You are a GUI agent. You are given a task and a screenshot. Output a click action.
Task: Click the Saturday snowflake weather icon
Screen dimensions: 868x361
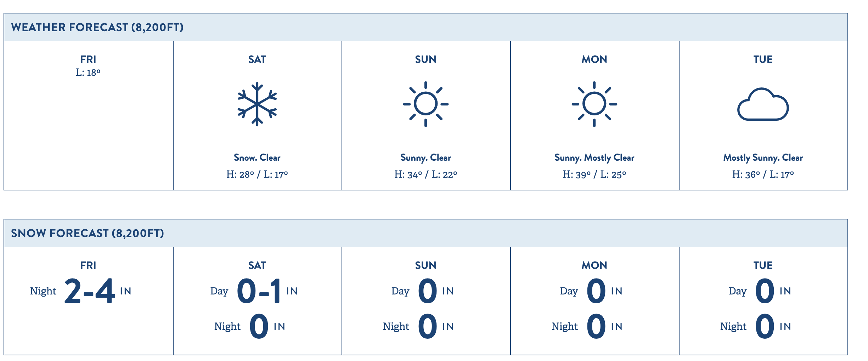point(257,104)
